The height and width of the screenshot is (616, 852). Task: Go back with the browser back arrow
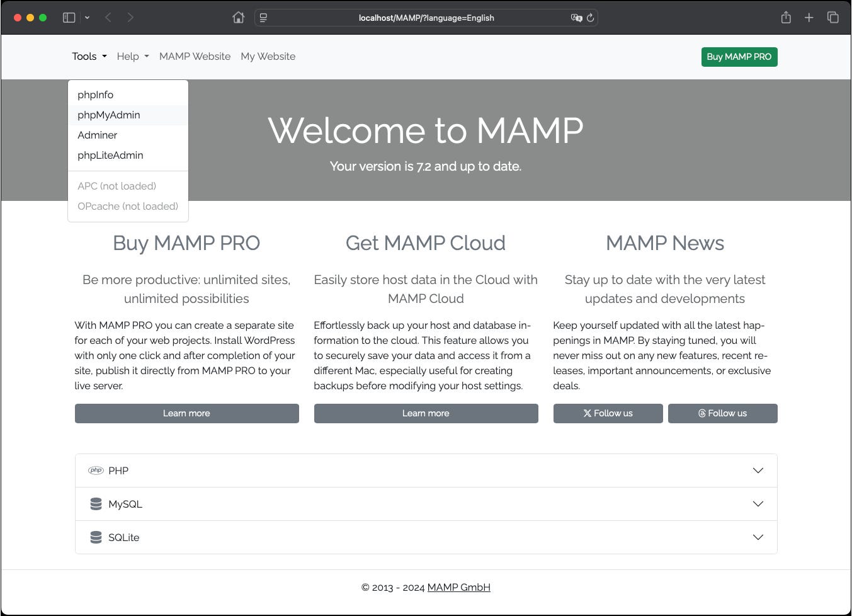pos(108,18)
